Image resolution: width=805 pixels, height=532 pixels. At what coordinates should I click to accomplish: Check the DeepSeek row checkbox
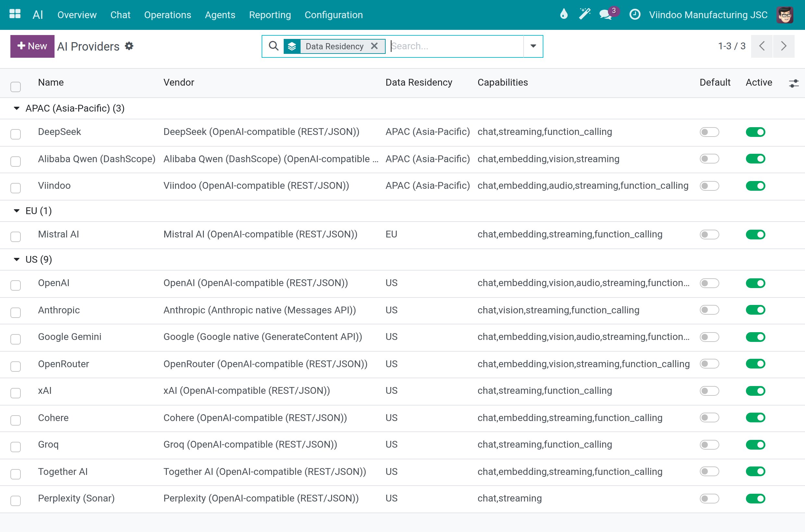[16, 134]
